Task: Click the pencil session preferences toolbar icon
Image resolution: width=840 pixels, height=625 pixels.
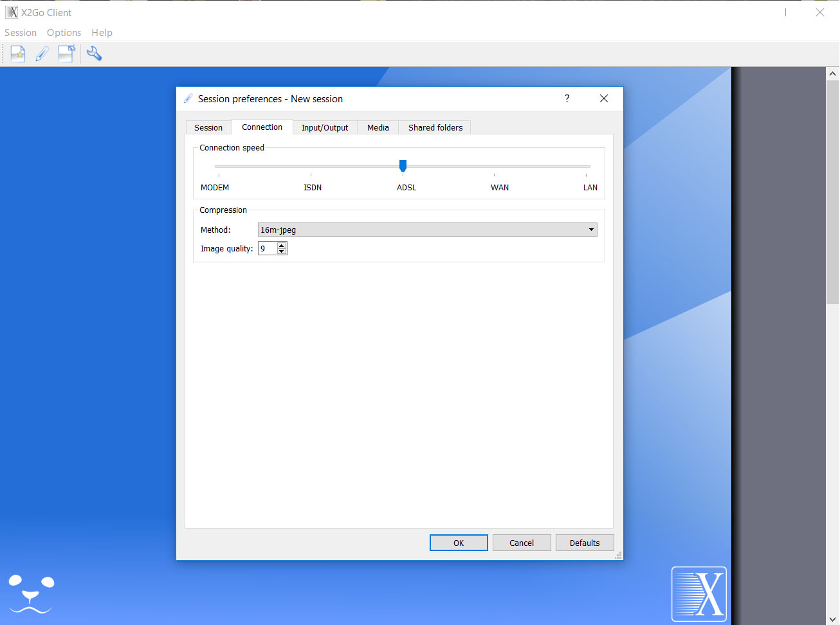Action: pos(42,54)
